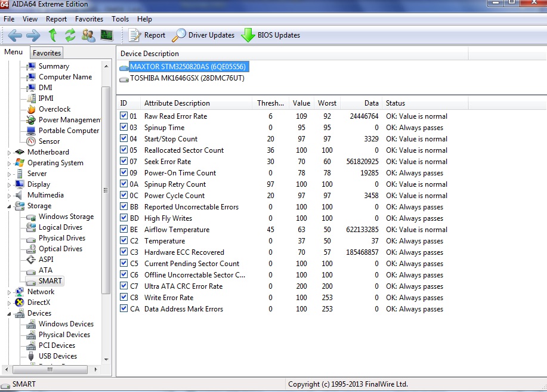Screen dimensions: 547x392
Task: Open the Logical Drives entry
Action: [55, 227]
